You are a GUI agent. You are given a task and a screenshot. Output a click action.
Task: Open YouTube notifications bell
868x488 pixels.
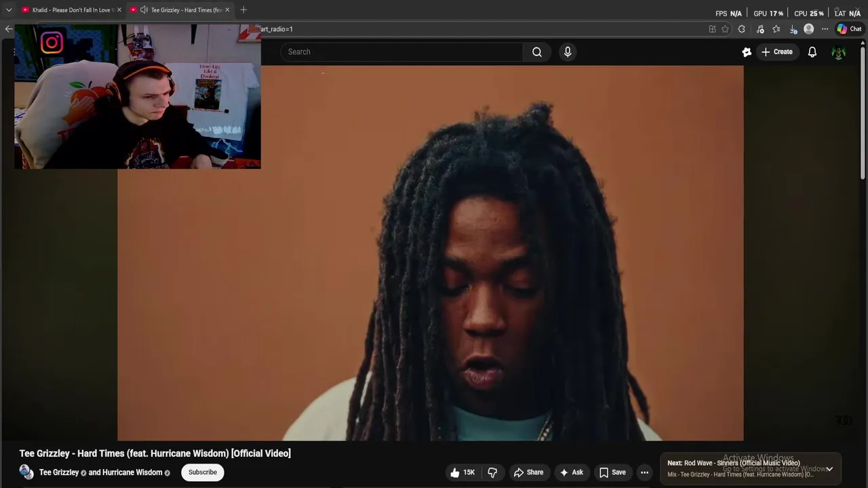click(x=812, y=52)
